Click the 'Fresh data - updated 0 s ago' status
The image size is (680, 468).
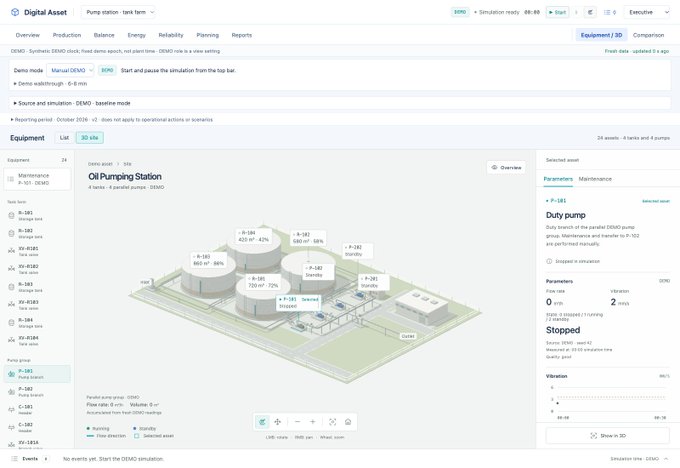point(637,51)
